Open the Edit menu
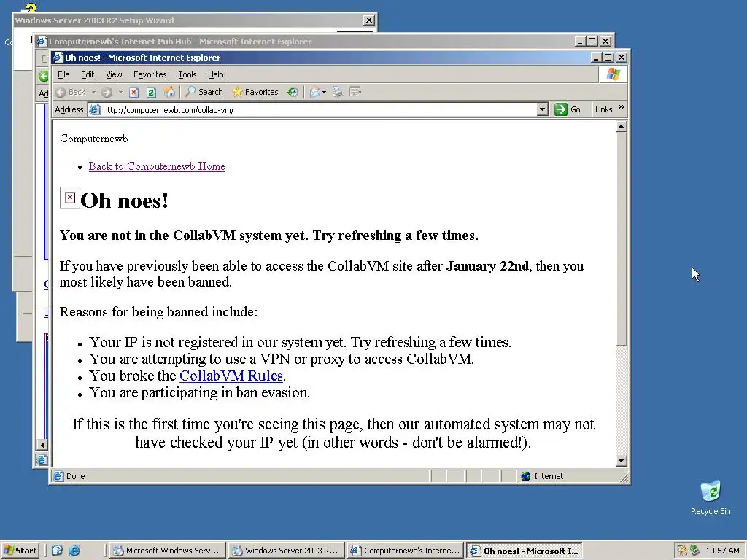The image size is (747, 560). (88, 74)
